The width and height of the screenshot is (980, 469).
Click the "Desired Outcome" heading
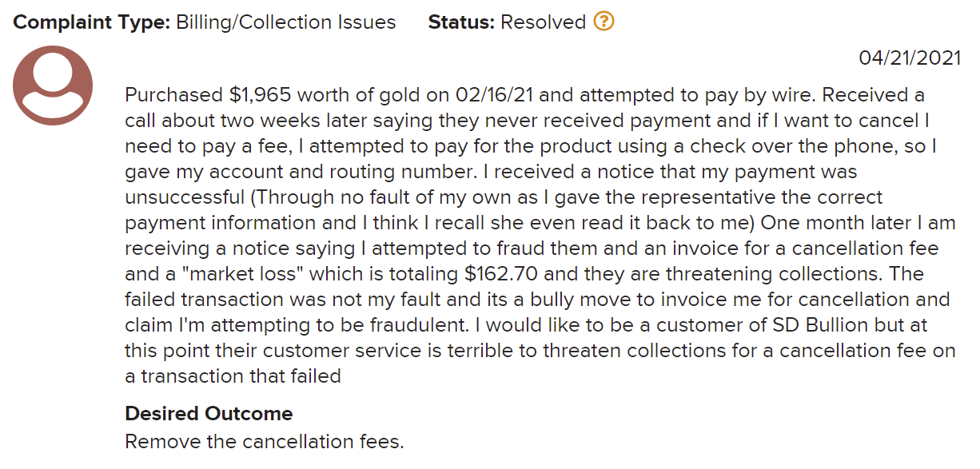click(209, 414)
